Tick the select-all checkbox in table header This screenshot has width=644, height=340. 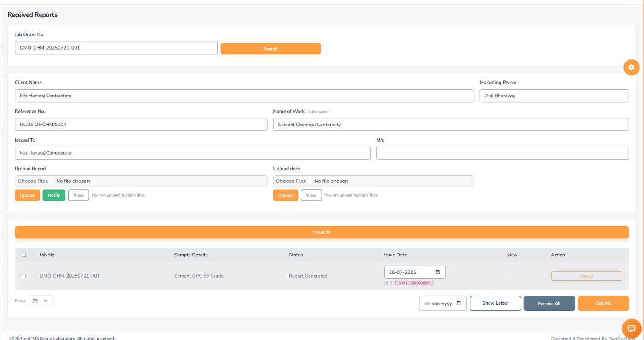(x=24, y=255)
